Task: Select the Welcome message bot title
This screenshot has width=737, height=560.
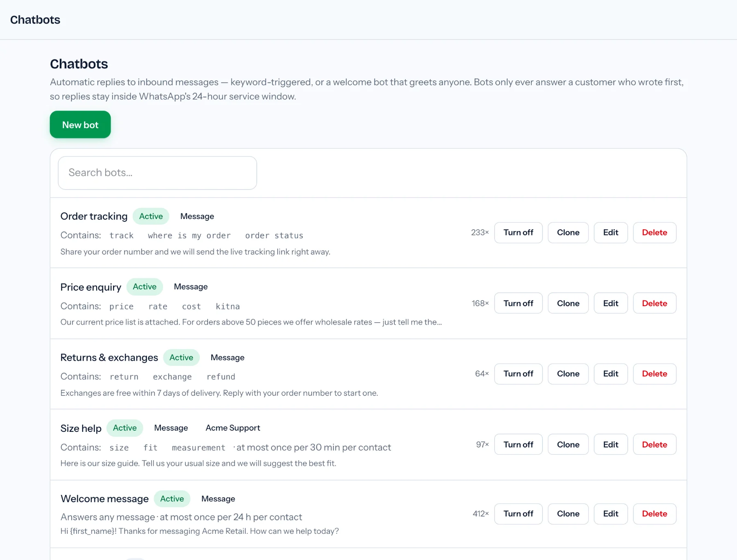Action: click(x=105, y=499)
